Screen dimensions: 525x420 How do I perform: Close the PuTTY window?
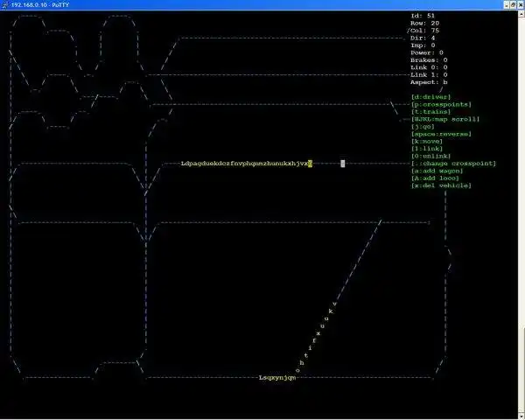521,4
